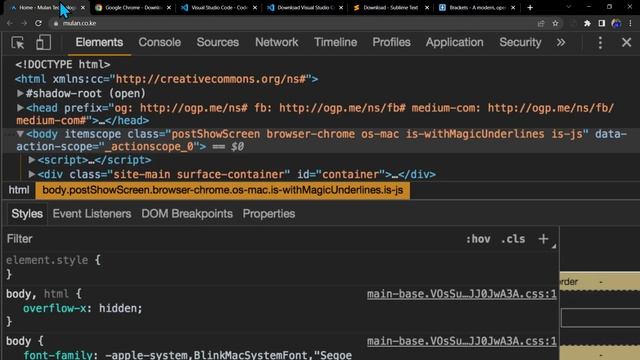640x360 pixels.
Task: Go forward using the browser forward arrow
Action: click(24, 23)
